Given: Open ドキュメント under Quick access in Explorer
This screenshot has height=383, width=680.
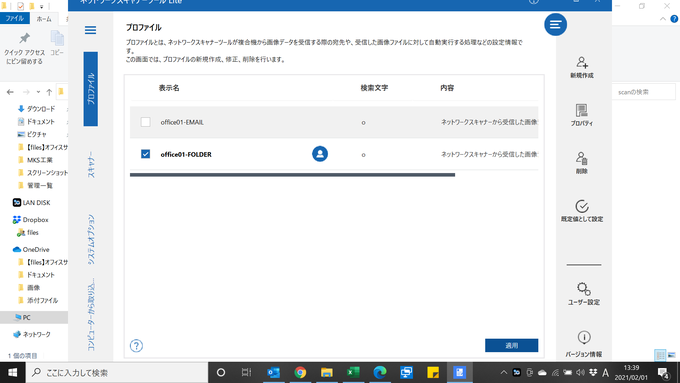Looking at the screenshot, I should click(x=36, y=122).
